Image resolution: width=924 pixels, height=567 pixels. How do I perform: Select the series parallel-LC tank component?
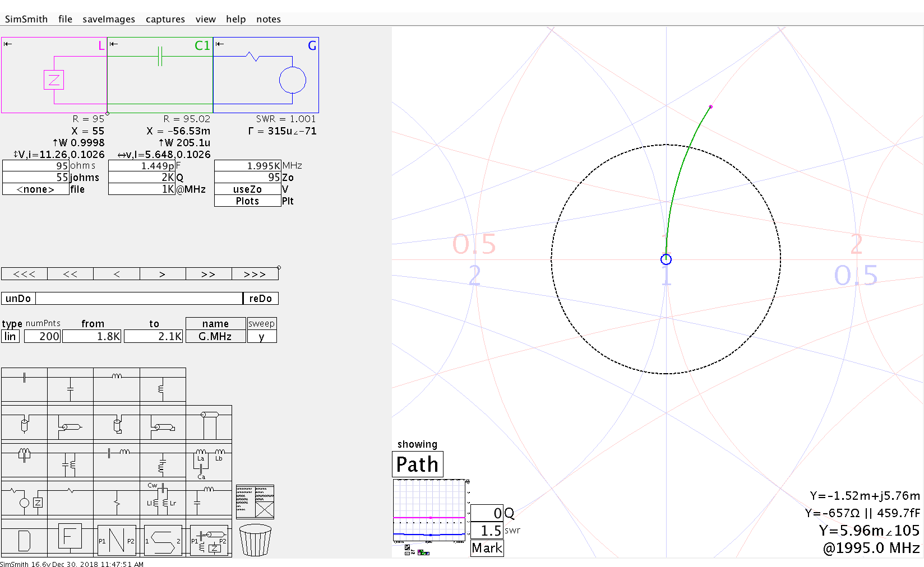click(24, 461)
